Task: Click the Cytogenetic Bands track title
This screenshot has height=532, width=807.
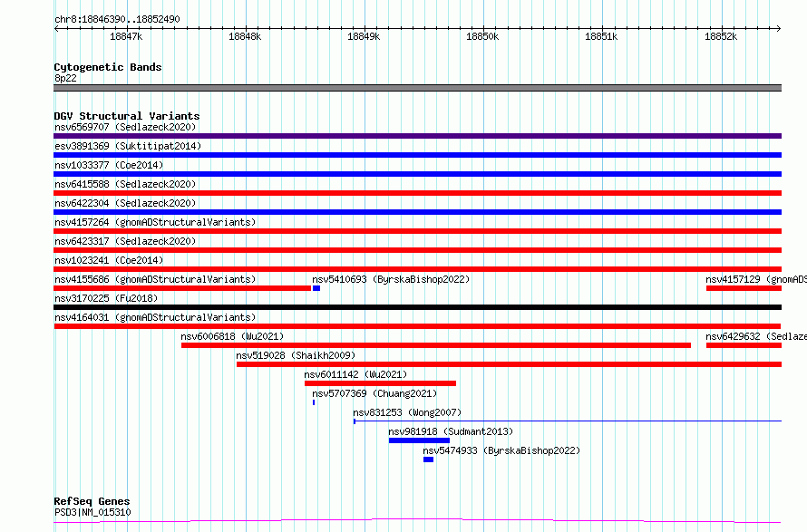Action: click(x=108, y=67)
